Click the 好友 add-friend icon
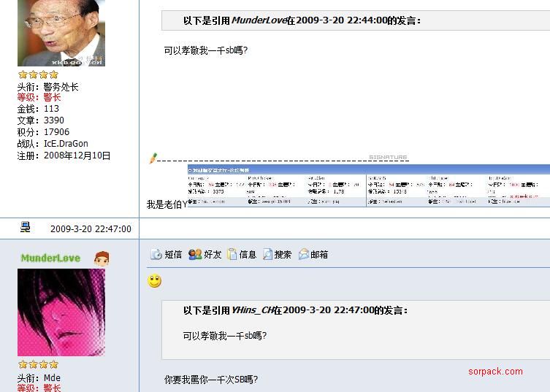Image resolution: width=550 pixels, height=392 pixels. point(195,254)
